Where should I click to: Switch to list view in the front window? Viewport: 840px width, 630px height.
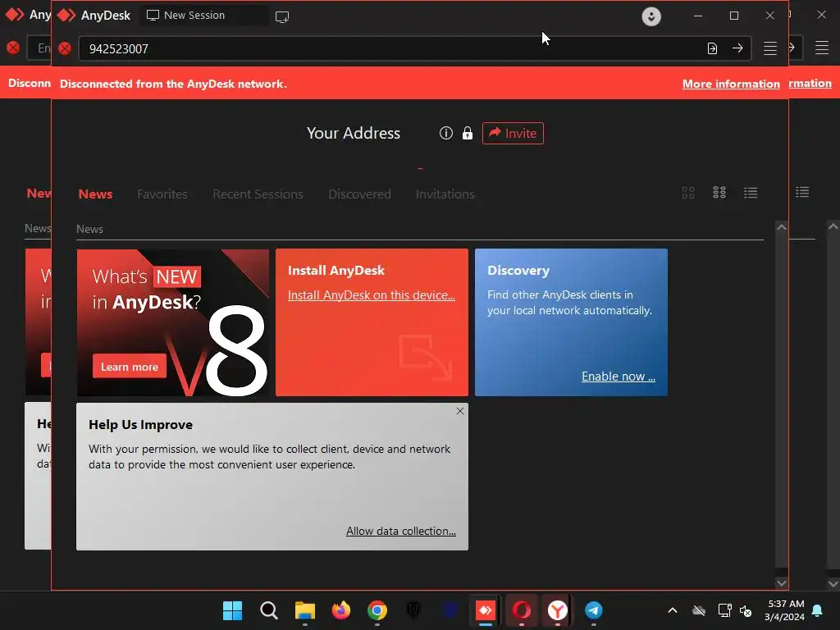pyautogui.click(x=750, y=192)
